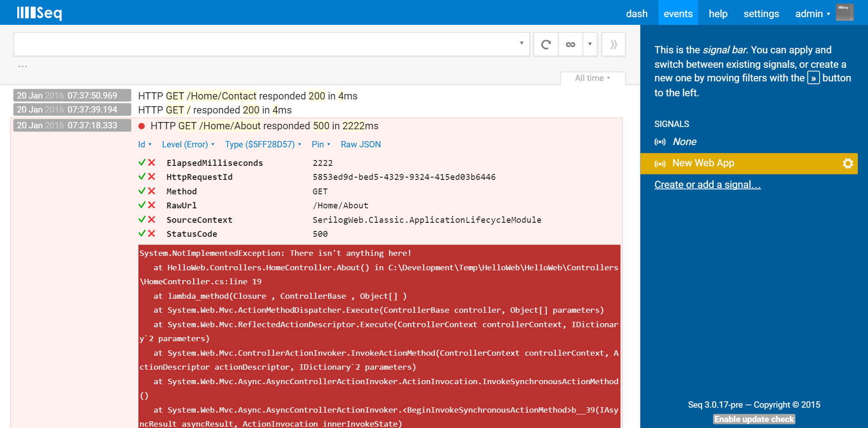Click the ellipsis below the filter box
Screen dimensions: 868x428
pyautogui.click(x=23, y=66)
